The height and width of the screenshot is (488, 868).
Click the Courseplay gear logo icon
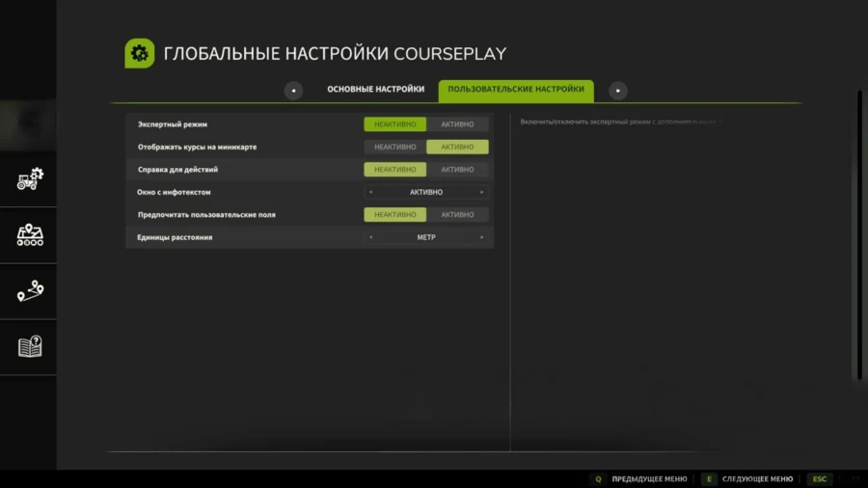[140, 54]
